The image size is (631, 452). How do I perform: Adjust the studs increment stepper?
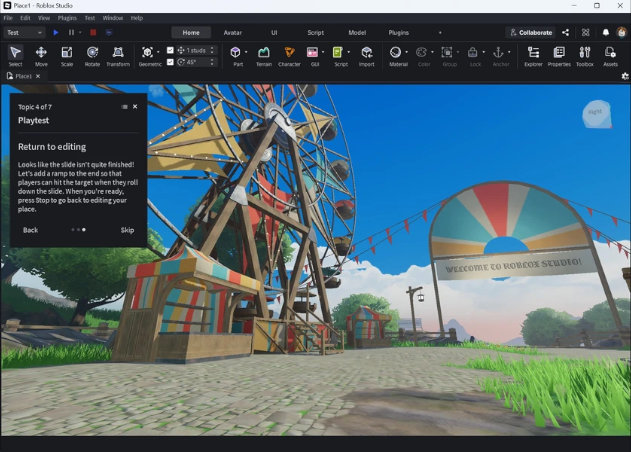212,50
